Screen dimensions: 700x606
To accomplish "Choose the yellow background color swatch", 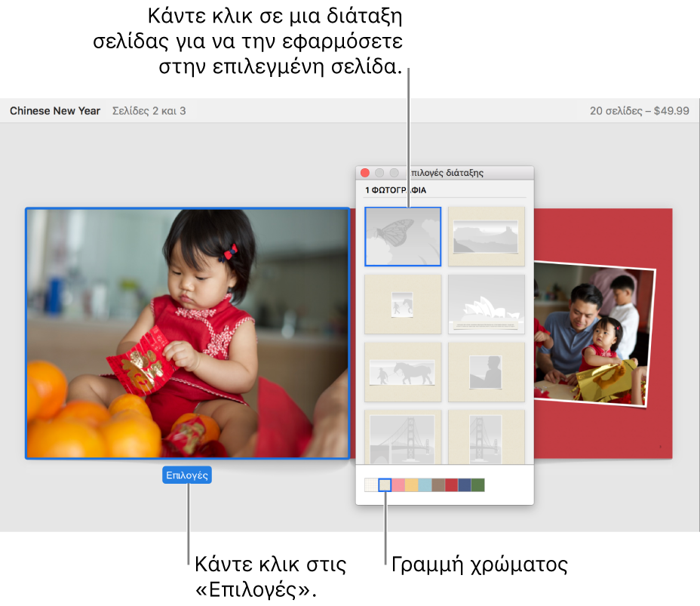I will pos(412,485).
